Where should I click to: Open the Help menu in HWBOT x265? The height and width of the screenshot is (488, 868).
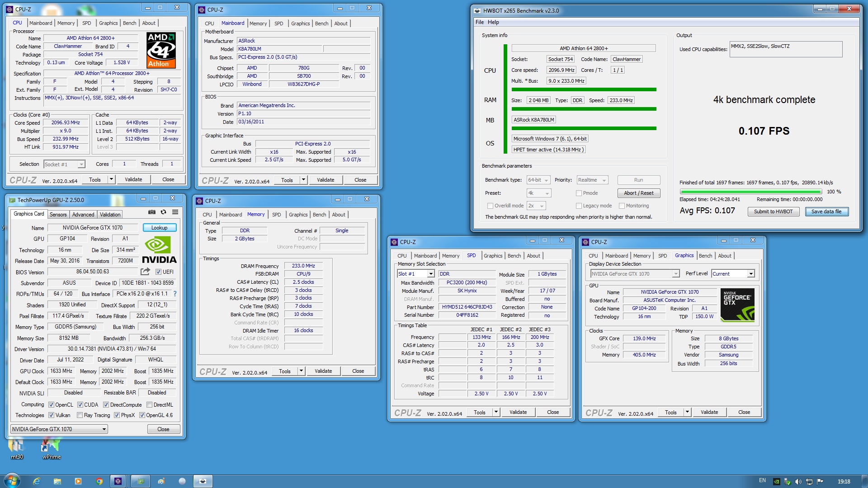pos(493,22)
